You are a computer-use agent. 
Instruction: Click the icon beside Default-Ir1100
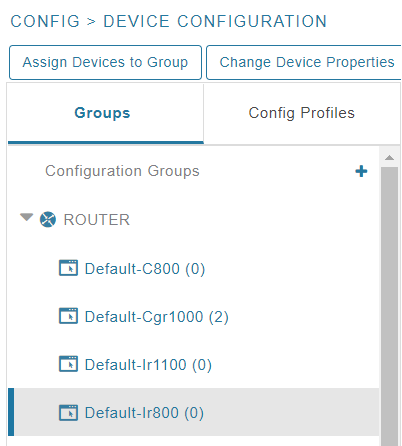(x=68, y=364)
